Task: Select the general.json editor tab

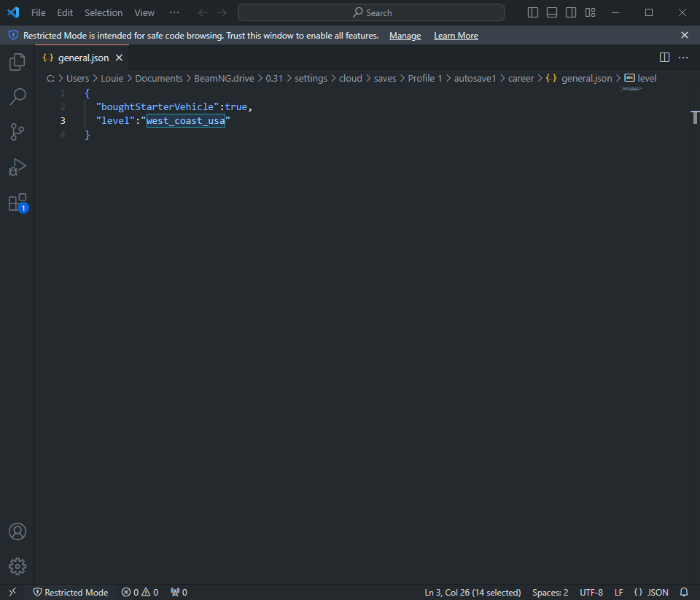Action: click(x=83, y=58)
